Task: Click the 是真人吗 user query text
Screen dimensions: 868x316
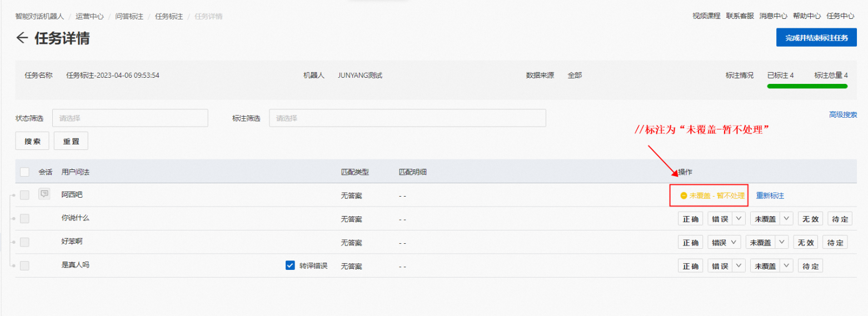Action: (x=76, y=265)
